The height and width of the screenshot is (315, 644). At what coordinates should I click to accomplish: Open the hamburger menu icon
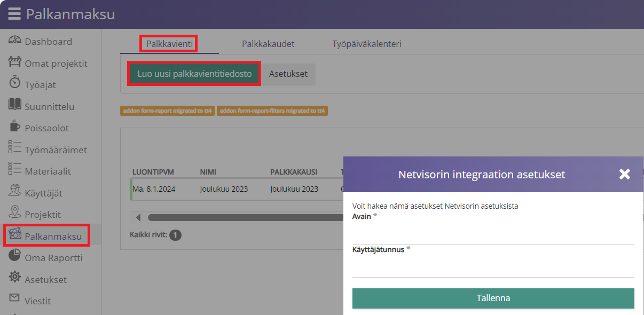[14, 14]
